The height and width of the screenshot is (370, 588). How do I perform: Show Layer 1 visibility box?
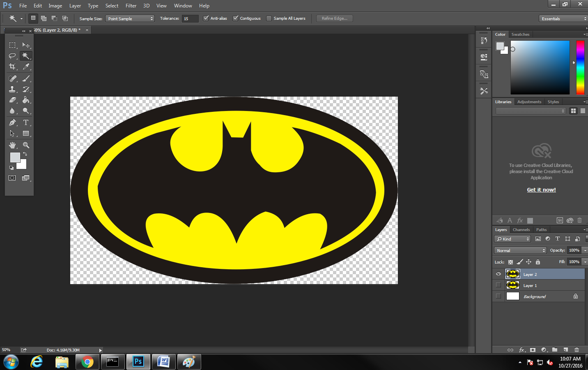click(498, 285)
